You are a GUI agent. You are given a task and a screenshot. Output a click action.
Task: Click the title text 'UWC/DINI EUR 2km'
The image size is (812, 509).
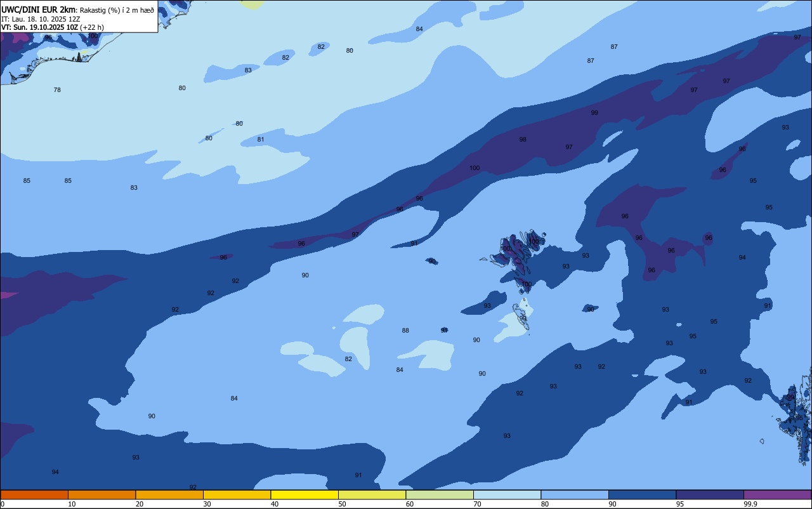38,9
